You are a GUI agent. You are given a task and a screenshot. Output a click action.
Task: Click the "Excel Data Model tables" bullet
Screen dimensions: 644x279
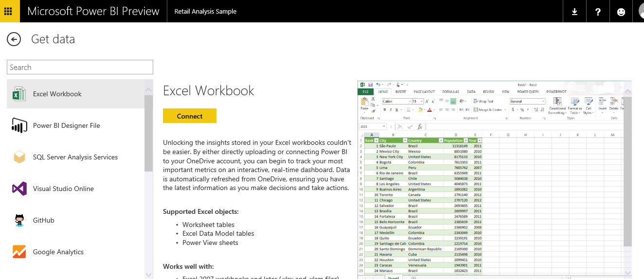click(218, 233)
